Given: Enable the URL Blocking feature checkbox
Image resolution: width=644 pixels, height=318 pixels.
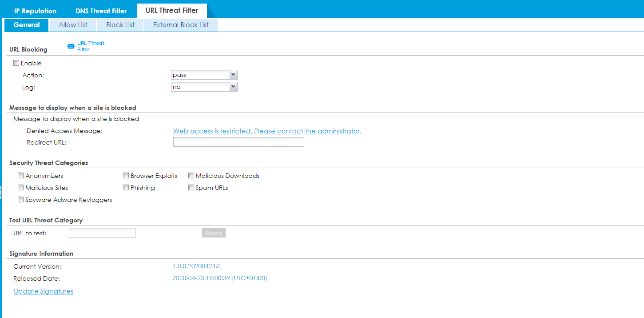Looking at the screenshot, I should [x=16, y=63].
